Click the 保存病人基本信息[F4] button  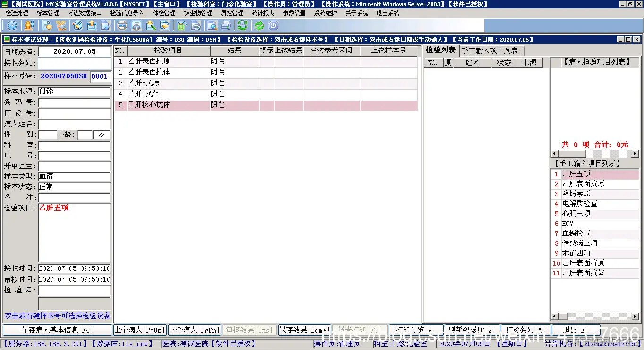pos(58,330)
